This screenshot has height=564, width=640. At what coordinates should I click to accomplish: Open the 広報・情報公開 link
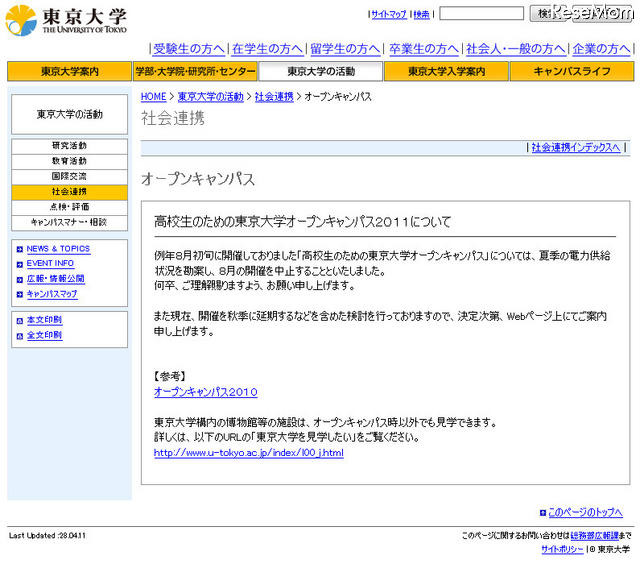(x=56, y=279)
